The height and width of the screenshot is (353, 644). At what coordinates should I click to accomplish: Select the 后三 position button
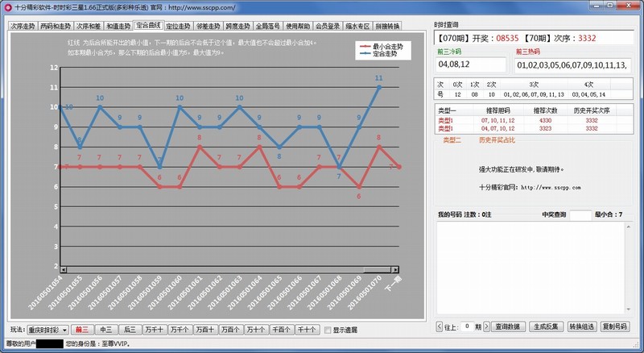(x=130, y=330)
